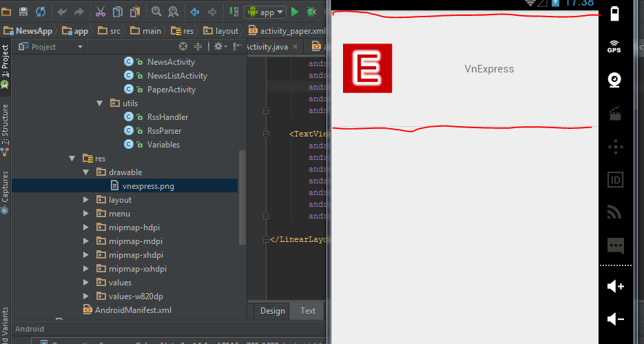Click the emulator volume down button
The width and height of the screenshot is (644, 344).
click(x=615, y=319)
